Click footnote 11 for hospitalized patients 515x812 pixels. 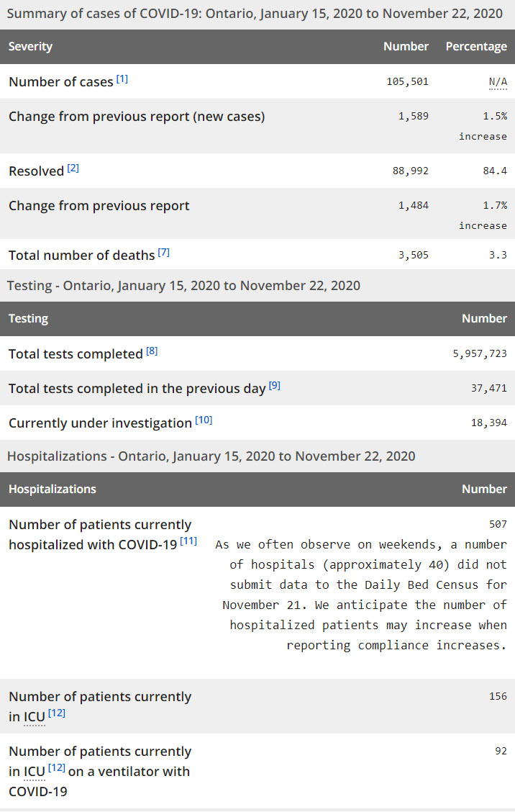[x=188, y=541]
